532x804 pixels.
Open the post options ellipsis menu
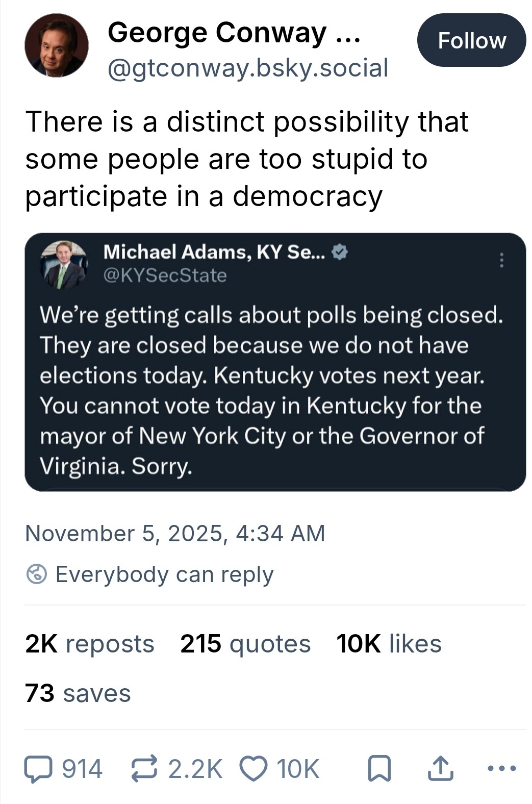tap(502, 768)
